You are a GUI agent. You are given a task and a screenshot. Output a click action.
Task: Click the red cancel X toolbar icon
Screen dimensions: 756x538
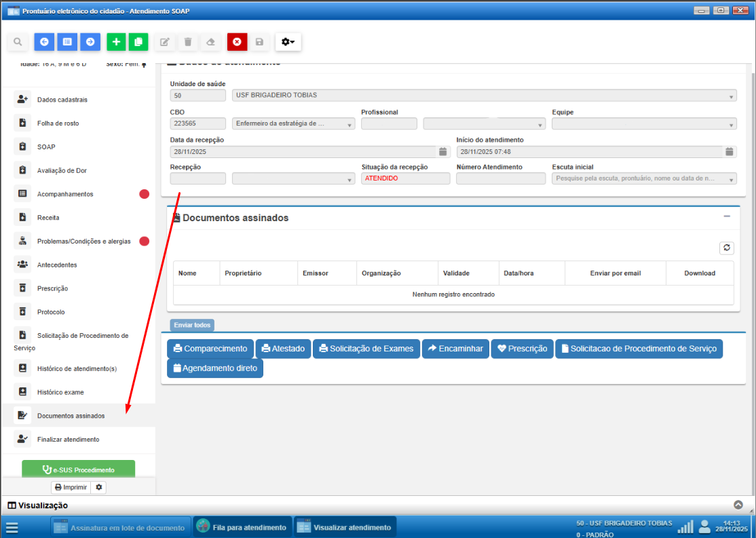pyautogui.click(x=236, y=42)
